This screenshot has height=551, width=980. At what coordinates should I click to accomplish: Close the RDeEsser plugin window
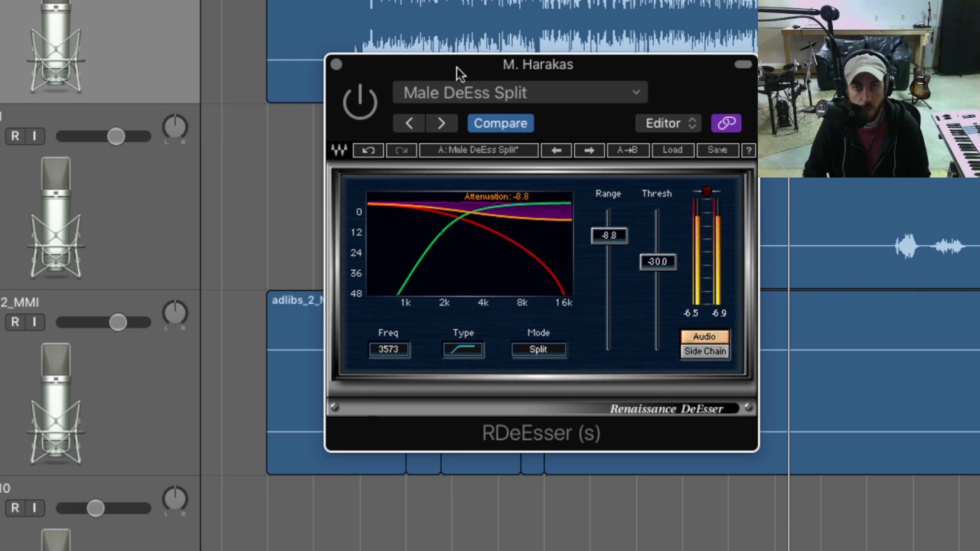tap(336, 65)
